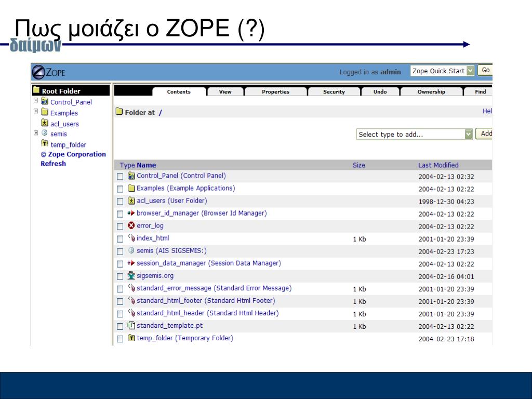Click the Add button
Viewport: 532px width, 399px height.
click(x=484, y=134)
